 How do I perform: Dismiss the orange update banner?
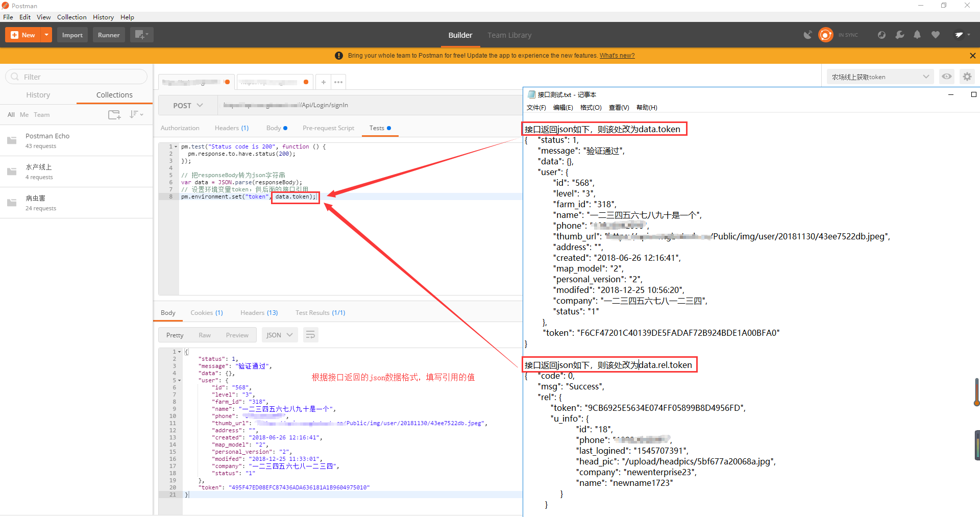click(x=972, y=56)
